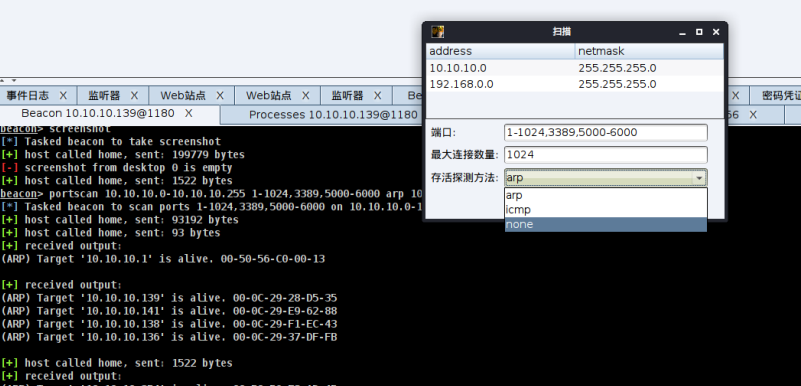801x386 pixels.
Task: Collapse the lower pane with the down arrow
Action: point(14,80)
